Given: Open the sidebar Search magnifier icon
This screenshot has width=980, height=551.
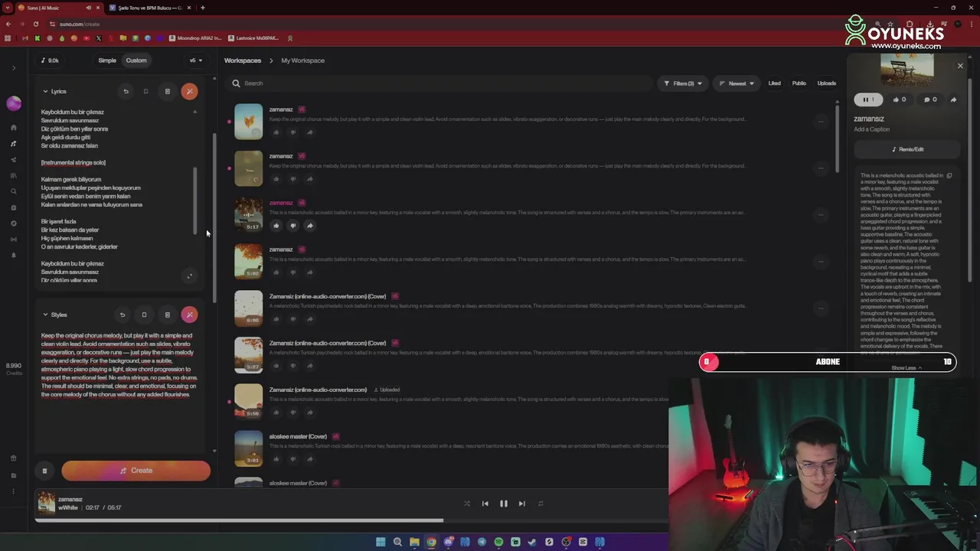Looking at the screenshot, I should tap(13, 191).
